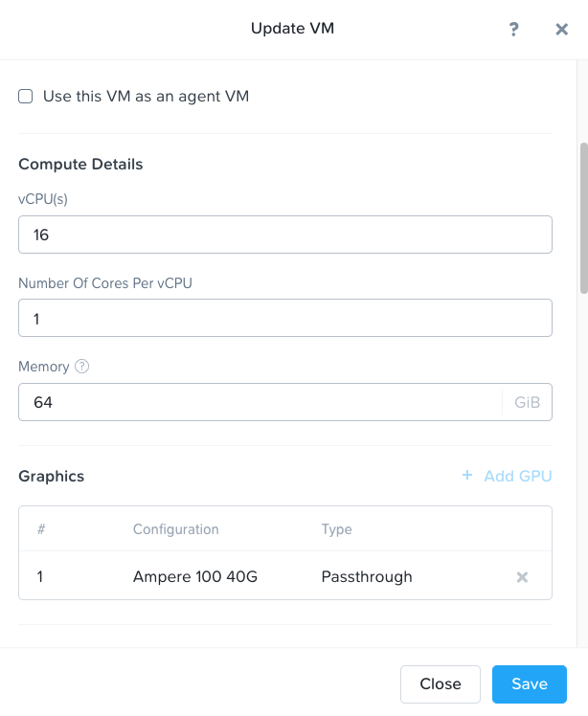Click the GiB unit suffix
588x716 pixels.
pyautogui.click(x=527, y=403)
